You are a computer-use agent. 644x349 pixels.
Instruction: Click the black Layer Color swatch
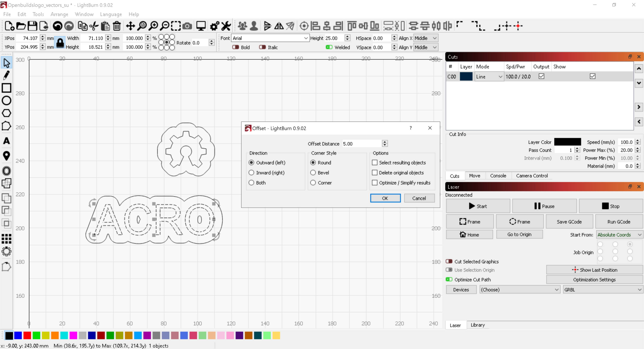568,142
